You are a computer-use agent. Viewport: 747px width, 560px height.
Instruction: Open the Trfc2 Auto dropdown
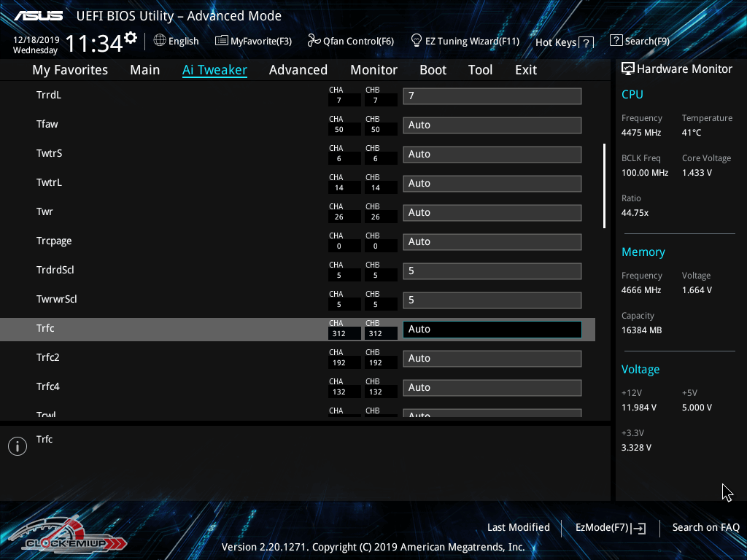point(492,359)
